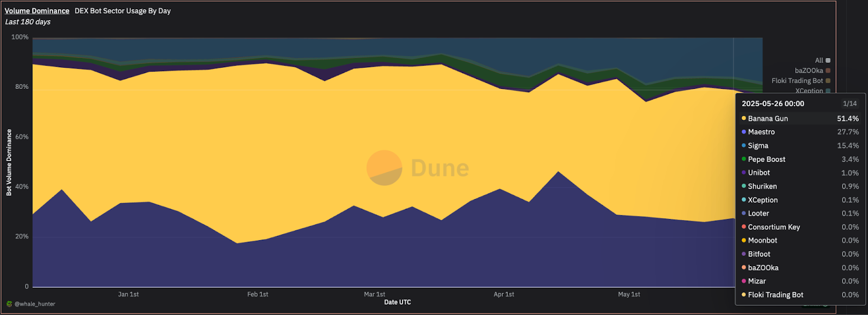Click the '1/14' tooltip page indicator
Image resolution: width=868 pixels, height=315 pixels.
[x=850, y=104]
